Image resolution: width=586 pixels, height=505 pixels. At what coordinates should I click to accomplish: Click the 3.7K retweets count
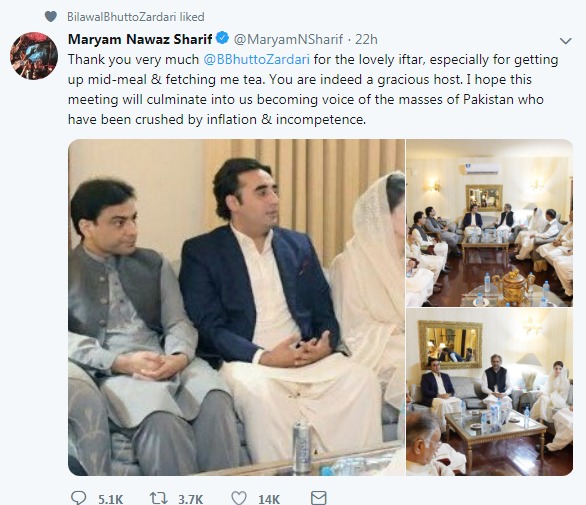191,499
